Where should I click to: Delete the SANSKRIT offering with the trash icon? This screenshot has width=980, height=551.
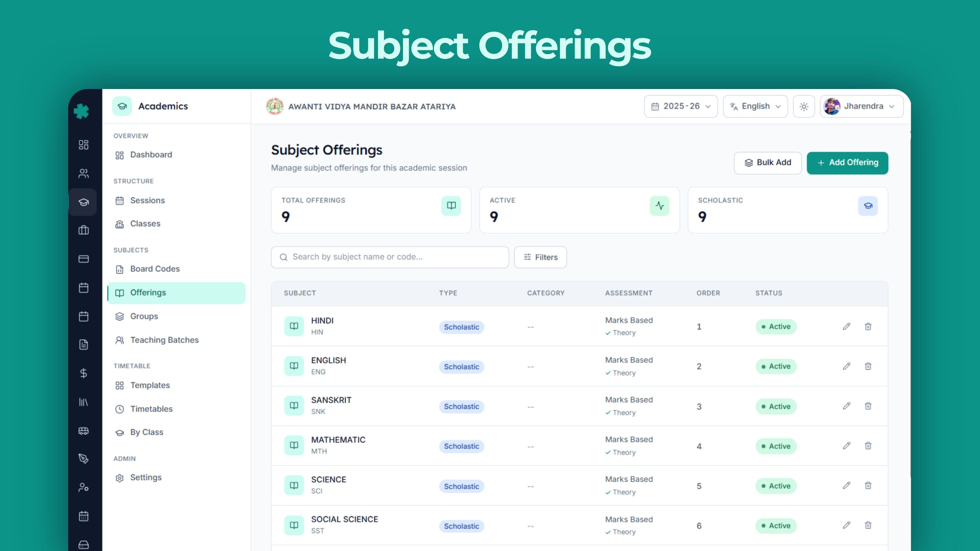tap(868, 406)
